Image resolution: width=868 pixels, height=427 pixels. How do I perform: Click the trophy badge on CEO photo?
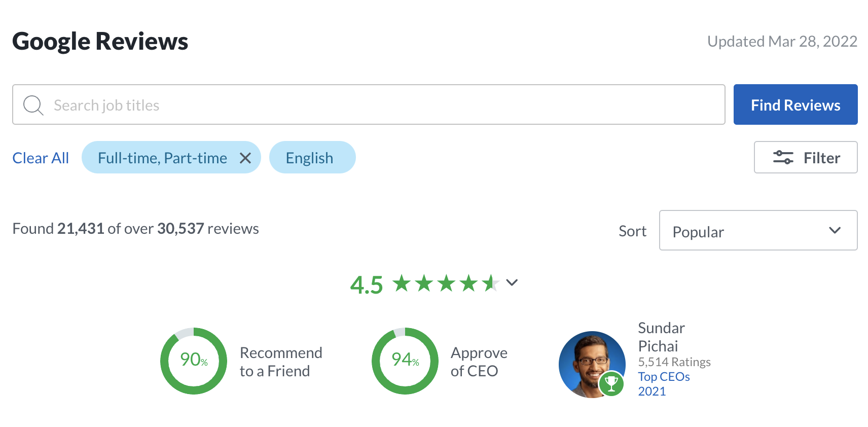coord(611,384)
